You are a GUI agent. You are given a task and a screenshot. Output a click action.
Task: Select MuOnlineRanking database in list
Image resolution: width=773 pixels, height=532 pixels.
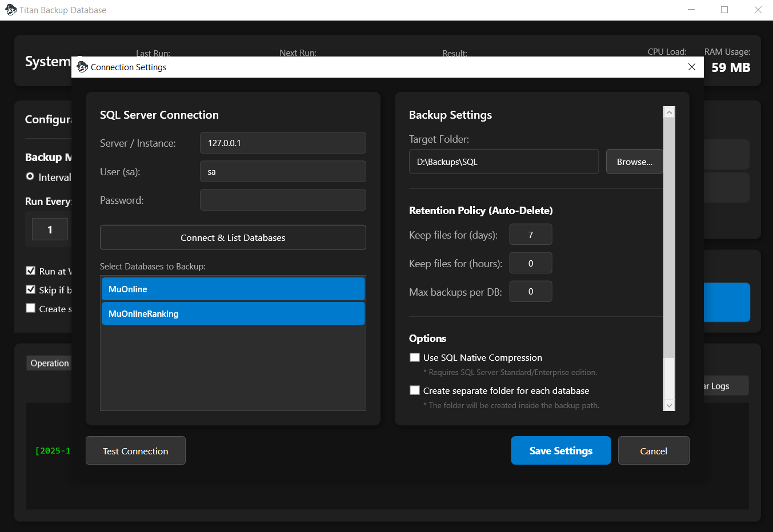pyautogui.click(x=233, y=313)
